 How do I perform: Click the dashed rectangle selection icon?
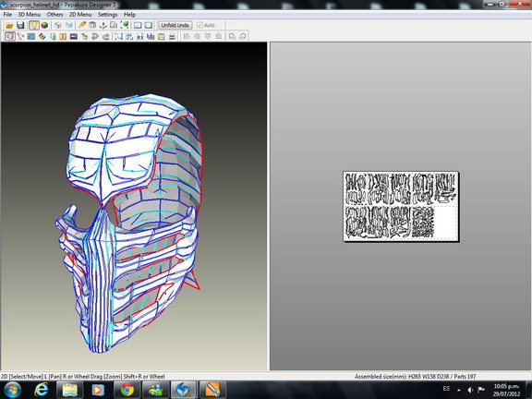coord(119,36)
